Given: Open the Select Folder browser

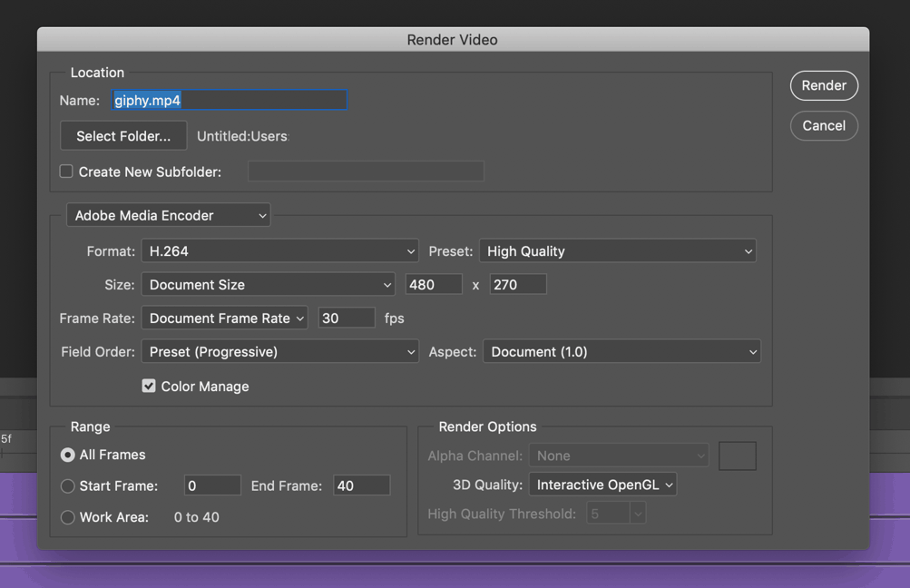Looking at the screenshot, I should pos(123,136).
